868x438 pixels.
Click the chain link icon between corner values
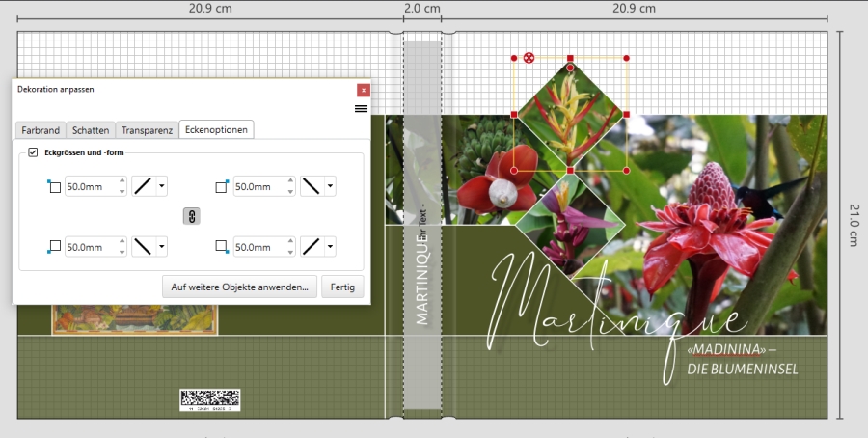click(191, 217)
